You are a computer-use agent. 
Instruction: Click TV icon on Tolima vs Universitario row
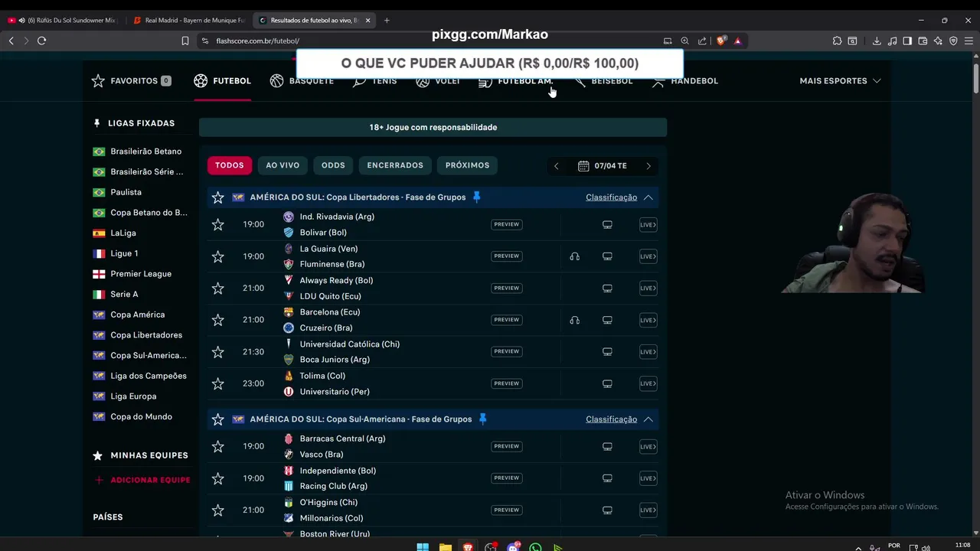click(x=607, y=383)
